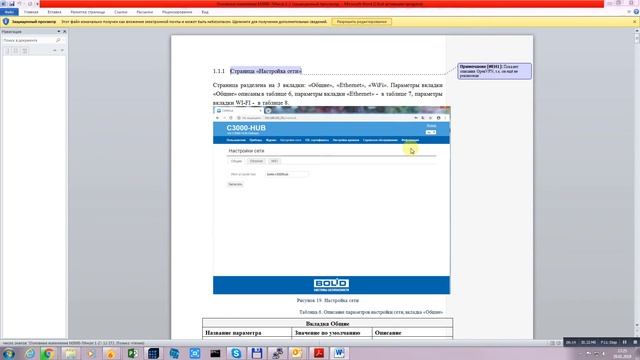Close the yellow Protected View message bar
The height and width of the screenshot is (360, 640).
[x=635, y=22]
